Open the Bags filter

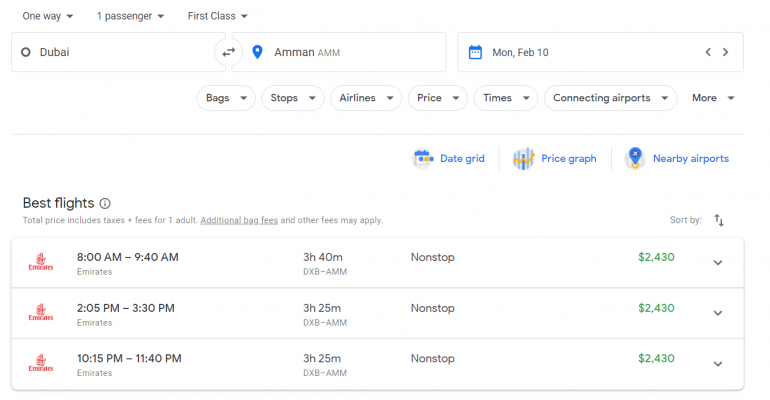coord(225,98)
